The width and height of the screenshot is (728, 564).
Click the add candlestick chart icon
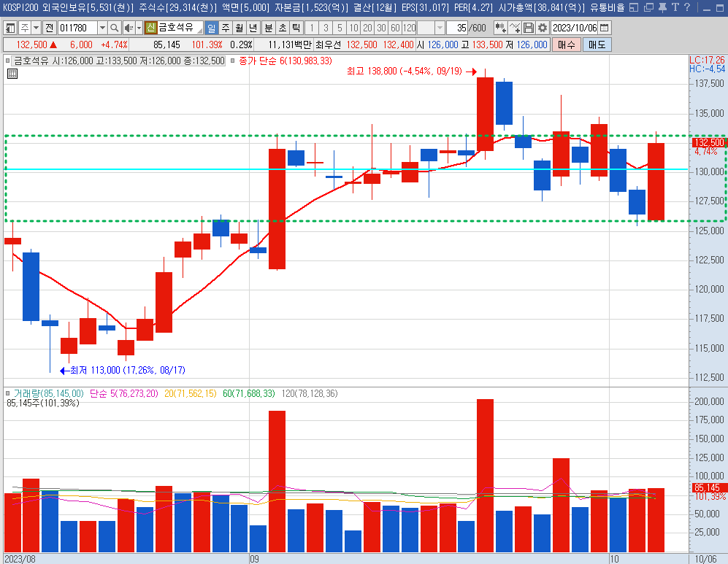tap(500, 28)
